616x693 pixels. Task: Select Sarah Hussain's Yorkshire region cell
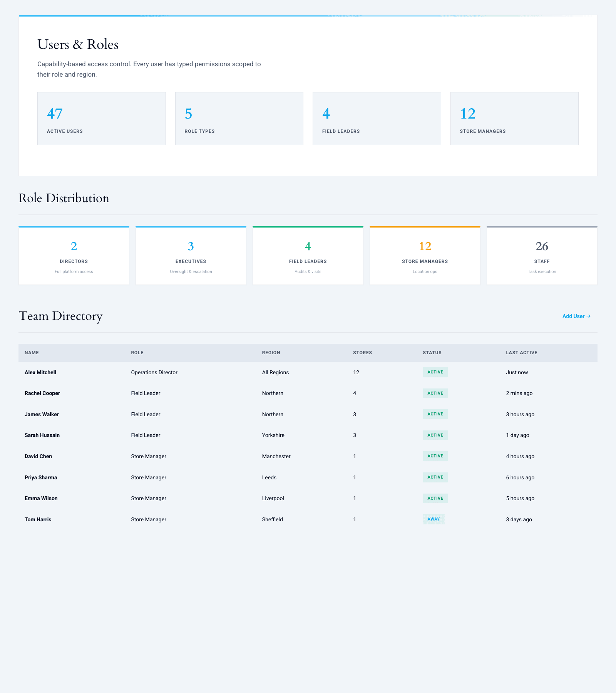273,435
